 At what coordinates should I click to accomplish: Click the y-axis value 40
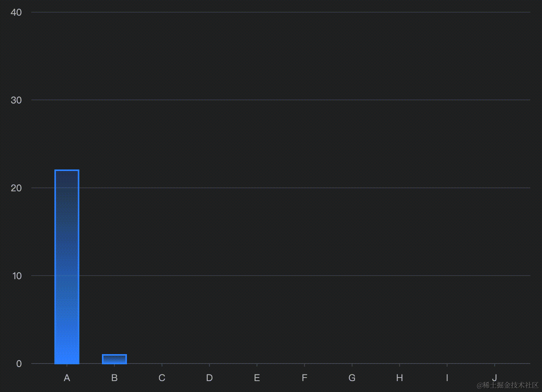pyautogui.click(x=16, y=12)
